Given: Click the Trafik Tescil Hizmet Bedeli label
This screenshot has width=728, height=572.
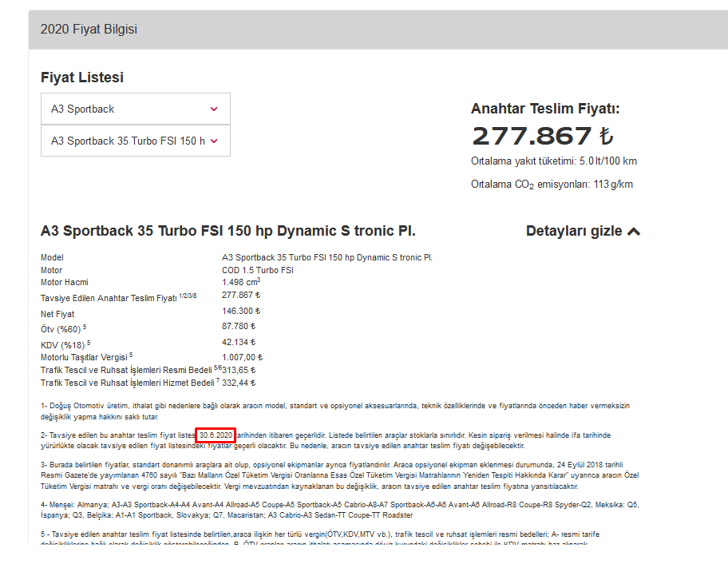Looking at the screenshot, I should tap(130, 383).
